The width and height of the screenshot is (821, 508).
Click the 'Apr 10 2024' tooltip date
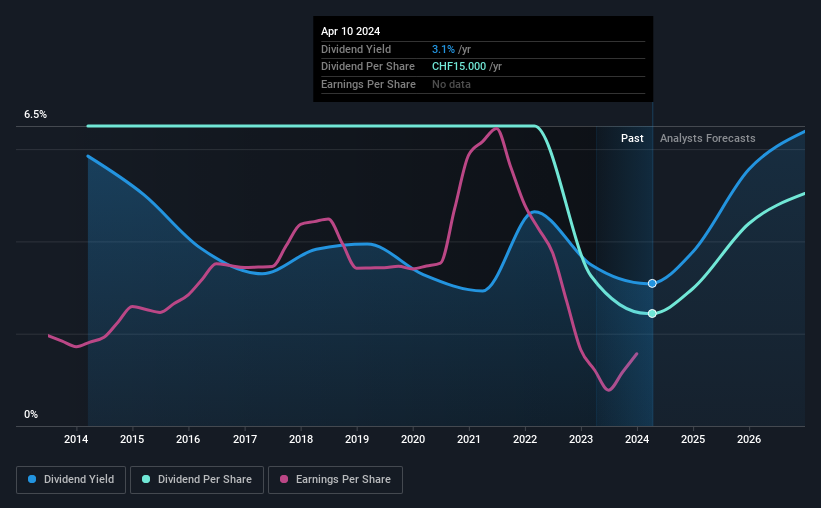[350, 31]
